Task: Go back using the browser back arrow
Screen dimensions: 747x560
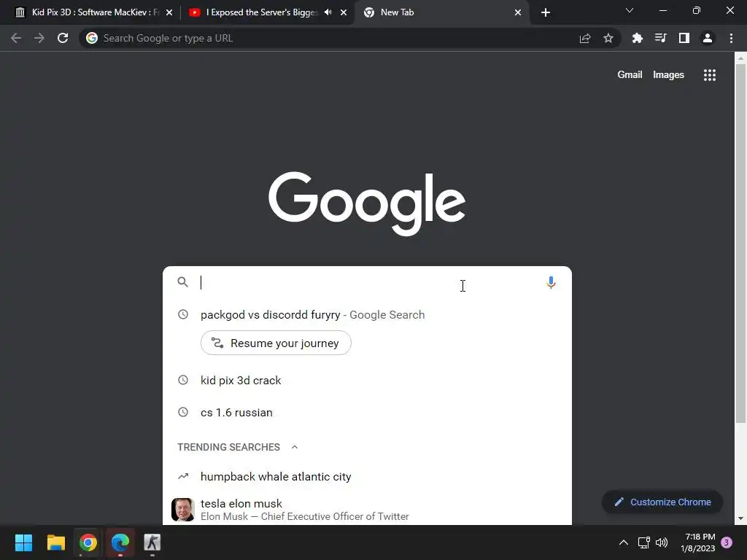Action: pos(16,38)
